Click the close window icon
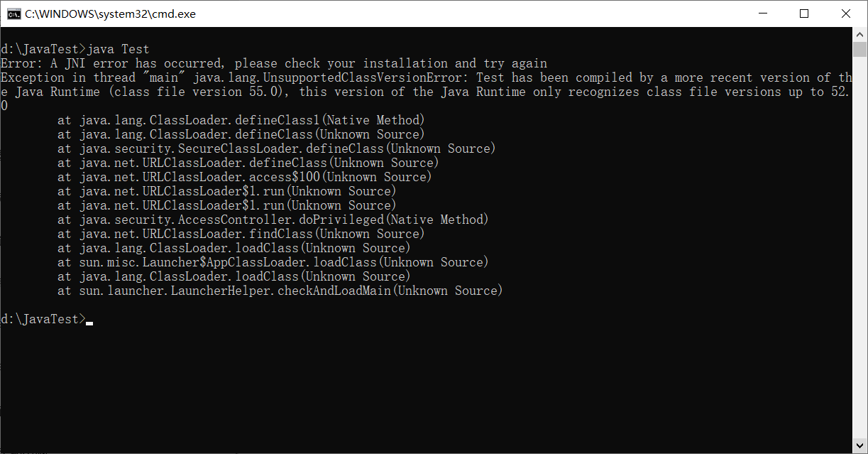Viewport: 868px width, 454px height. pos(846,13)
